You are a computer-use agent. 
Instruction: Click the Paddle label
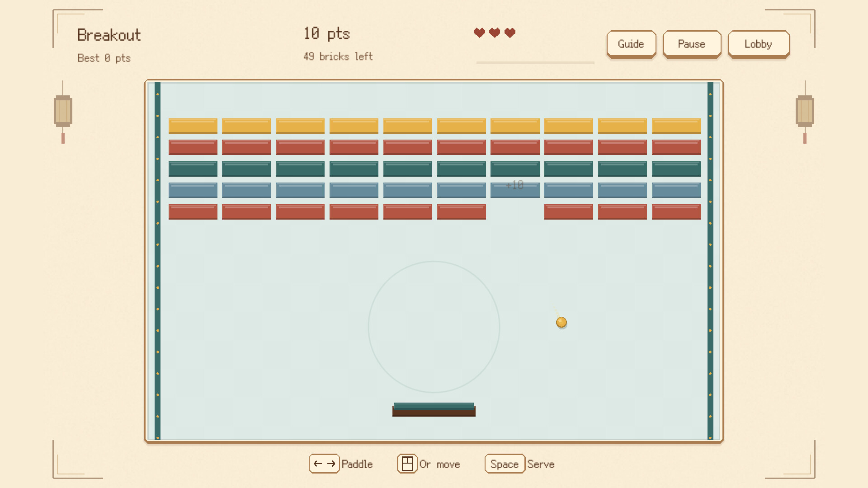(x=357, y=464)
